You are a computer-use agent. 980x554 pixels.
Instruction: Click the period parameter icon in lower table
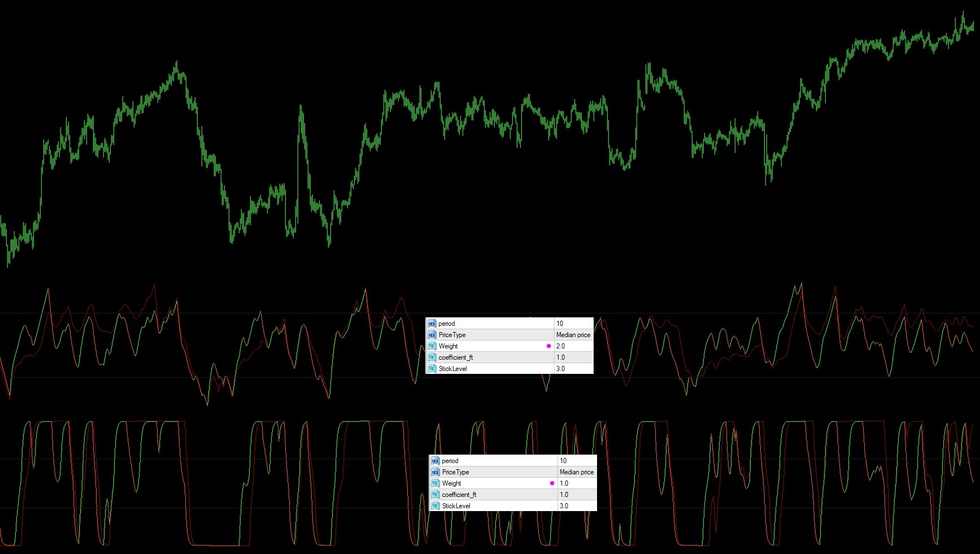click(435, 461)
